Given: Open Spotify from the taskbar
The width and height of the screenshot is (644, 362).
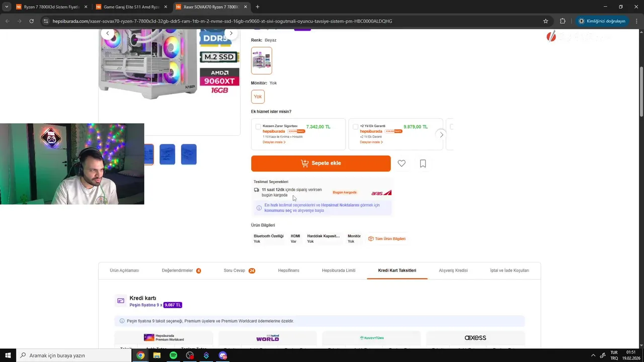Looking at the screenshot, I should click(173, 355).
